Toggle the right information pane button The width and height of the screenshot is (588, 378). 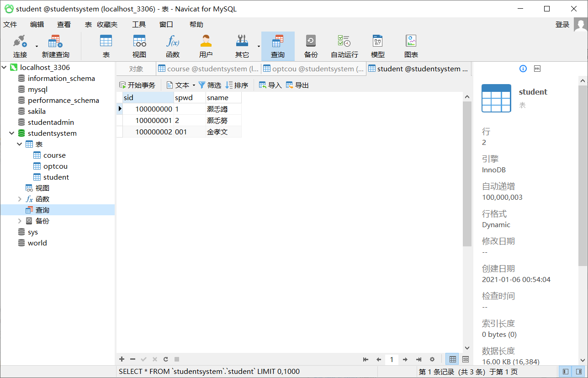[x=579, y=372]
